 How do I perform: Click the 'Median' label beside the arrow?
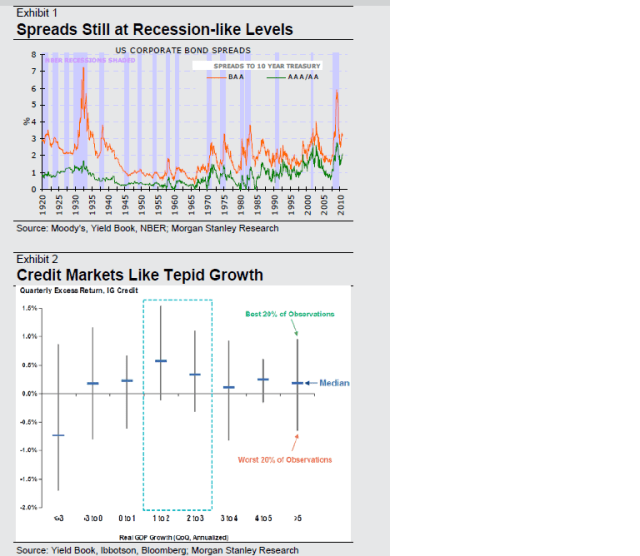click(x=334, y=383)
